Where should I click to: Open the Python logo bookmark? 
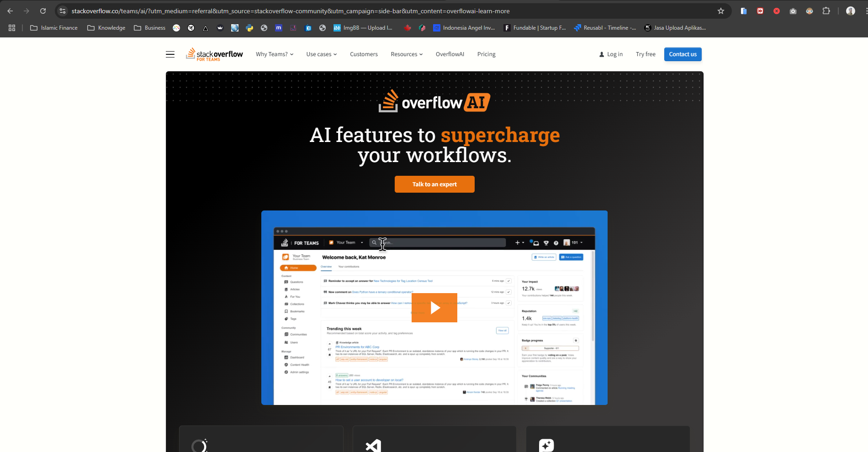(x=249, y=28)
